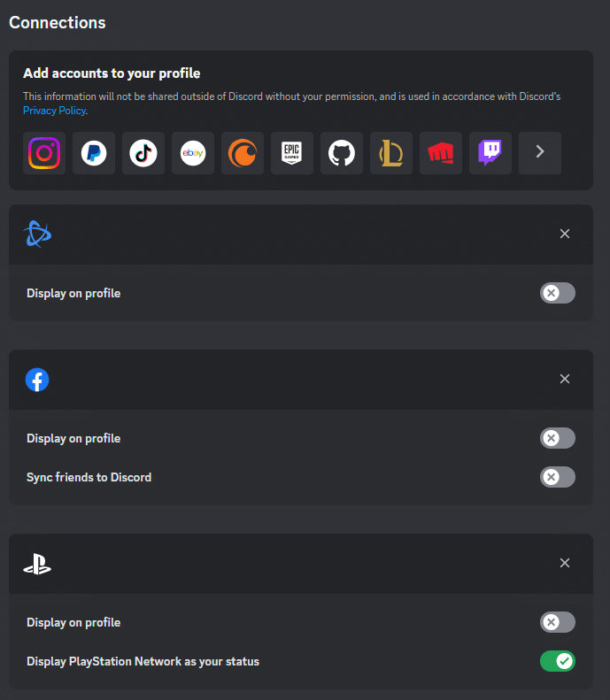Connect a League of Legends account
The image size is (610, 700).
pyautogui.click(x=391, y=153)
